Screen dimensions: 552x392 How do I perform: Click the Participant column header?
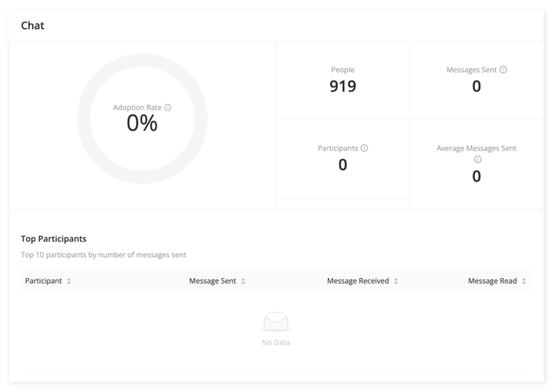pos(43,281)
